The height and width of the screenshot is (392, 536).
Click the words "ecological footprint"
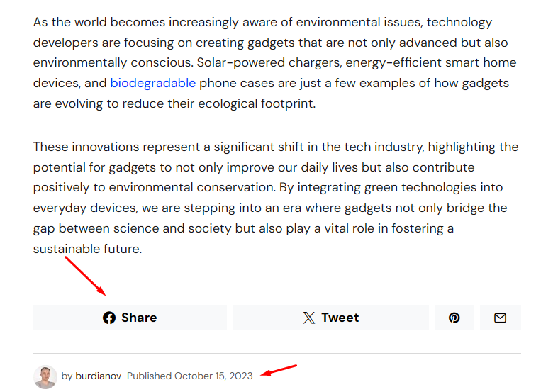tap(257, 103)
